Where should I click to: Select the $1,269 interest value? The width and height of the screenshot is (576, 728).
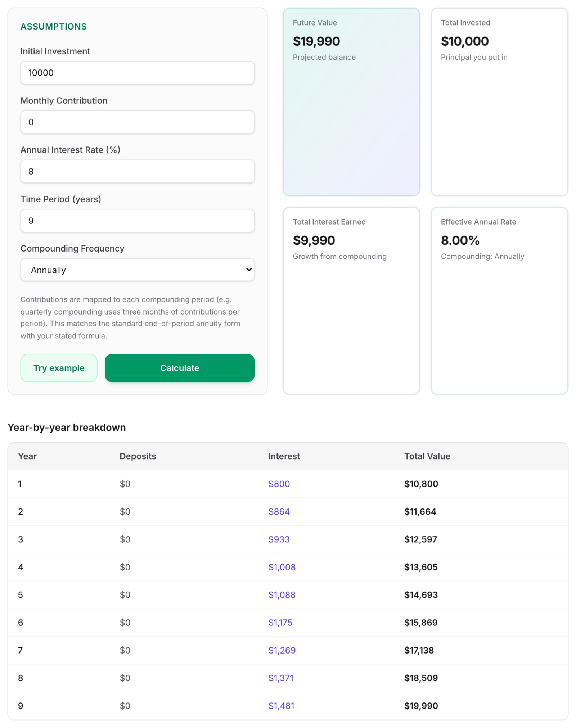[x=282, y=650]
